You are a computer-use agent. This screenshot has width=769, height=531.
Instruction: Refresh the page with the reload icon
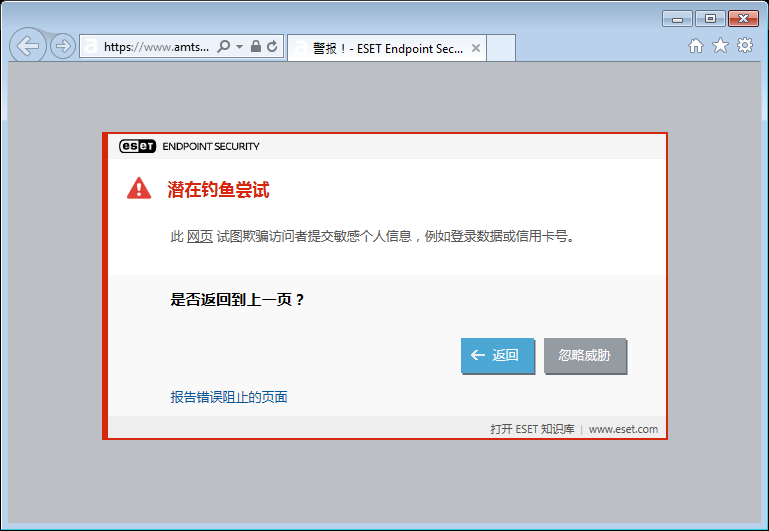coord(272,47)
